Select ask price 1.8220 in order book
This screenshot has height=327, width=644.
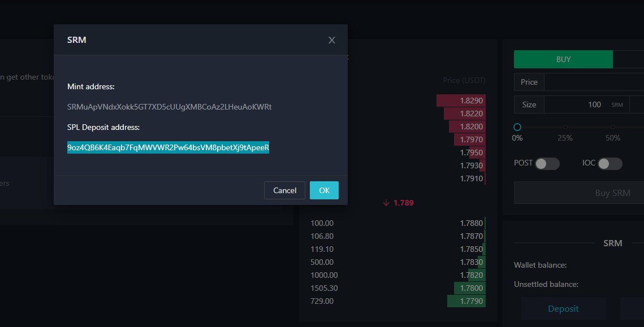pyautogui.click(x=472, y=114)
